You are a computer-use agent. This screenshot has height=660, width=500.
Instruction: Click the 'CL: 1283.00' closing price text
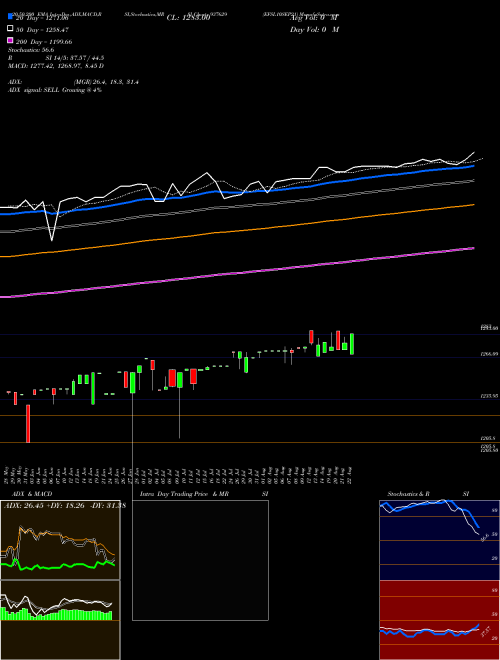[x=188, y=18]
